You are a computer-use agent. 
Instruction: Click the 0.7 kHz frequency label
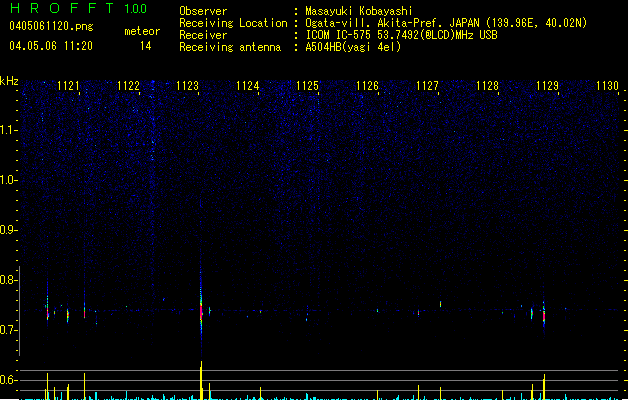tap(8, 330)
